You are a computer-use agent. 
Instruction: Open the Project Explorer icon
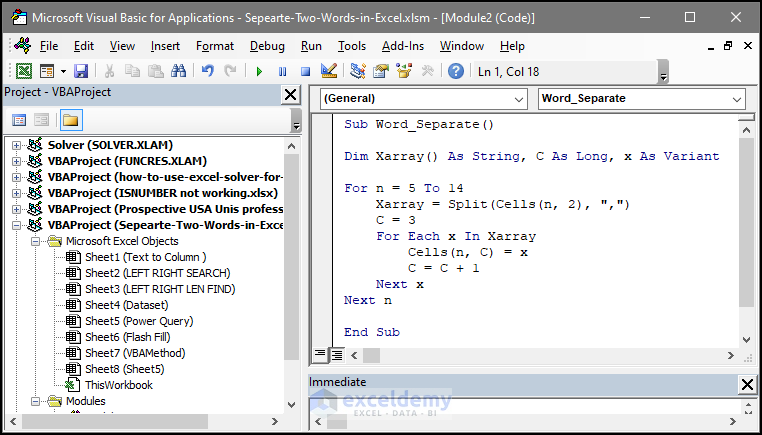pyautogui.click(x=358, y=72)
